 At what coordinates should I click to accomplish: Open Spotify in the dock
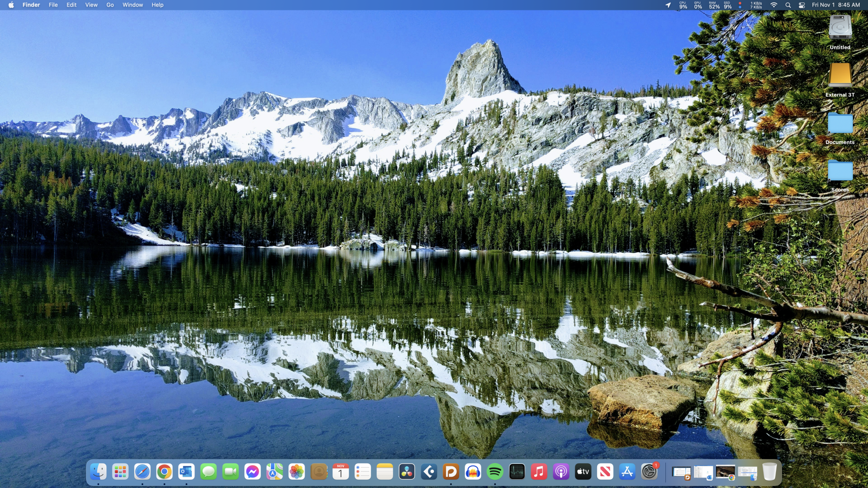(x=495, y=472)
